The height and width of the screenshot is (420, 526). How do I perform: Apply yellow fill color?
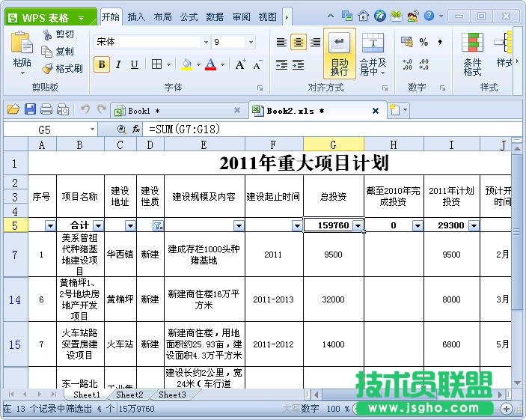pyautogui.click(x=186, y=64)
